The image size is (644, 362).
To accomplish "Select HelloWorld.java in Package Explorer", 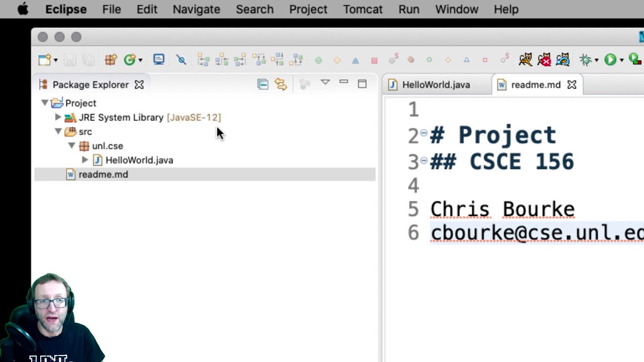I will 139,160.
